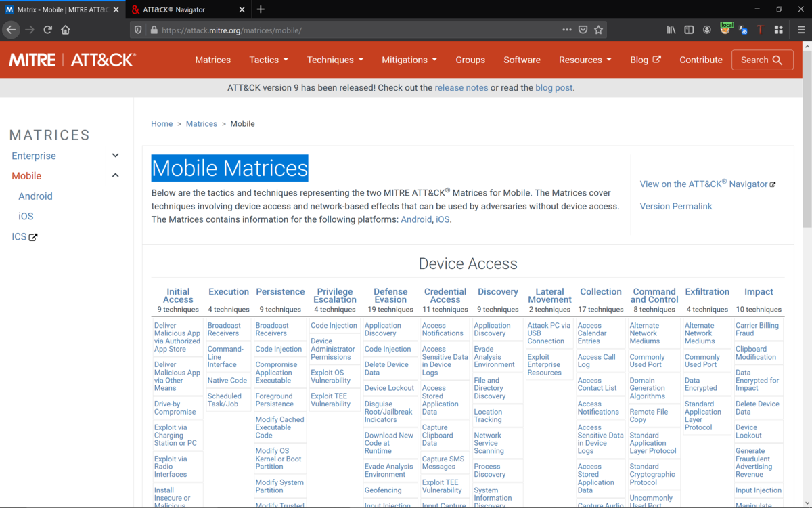
Task: Open the Initial Access tactic heading
Action: coord(178,295)
